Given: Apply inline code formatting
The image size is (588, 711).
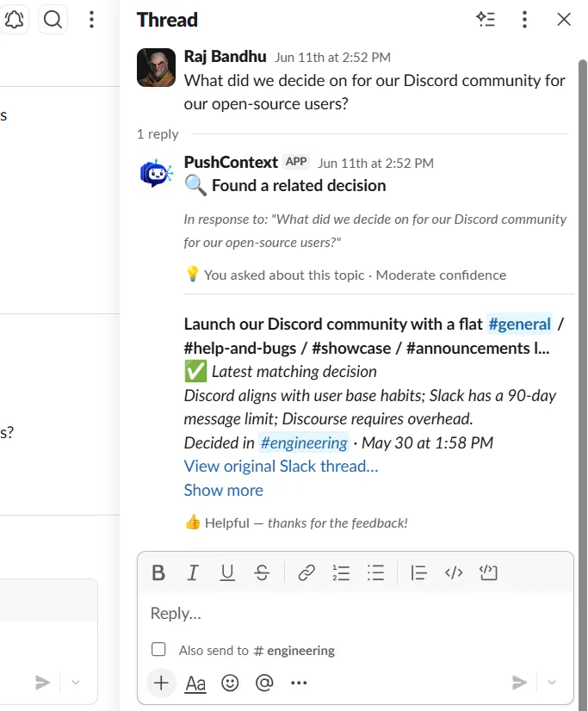Looking at the screenshot, I should coord(454,573).
